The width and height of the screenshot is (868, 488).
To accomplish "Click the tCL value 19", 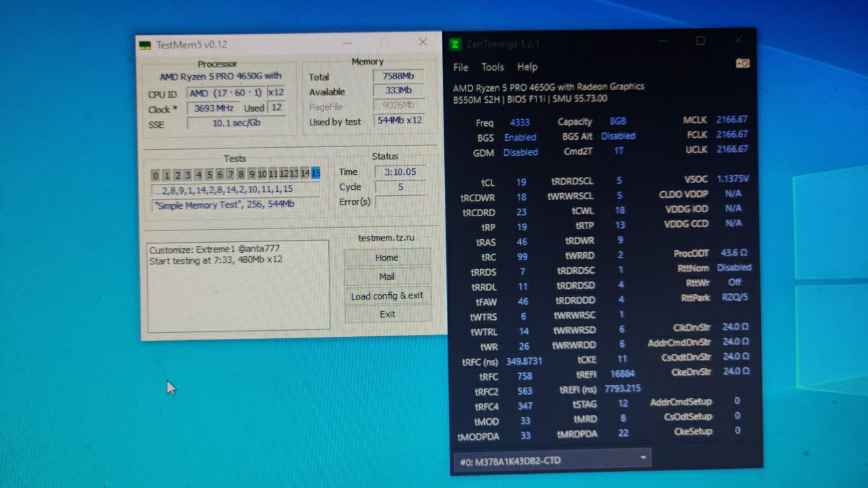I will point(521,182).
